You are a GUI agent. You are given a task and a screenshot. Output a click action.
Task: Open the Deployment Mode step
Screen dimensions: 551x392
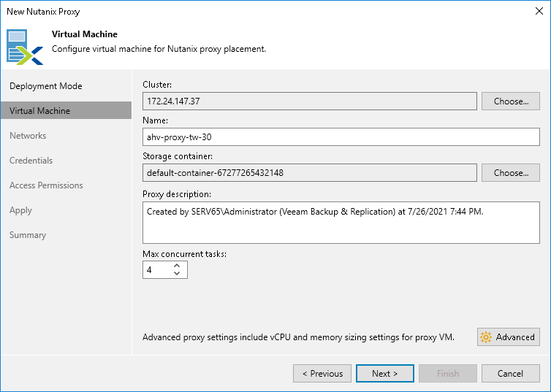(46, 86)
